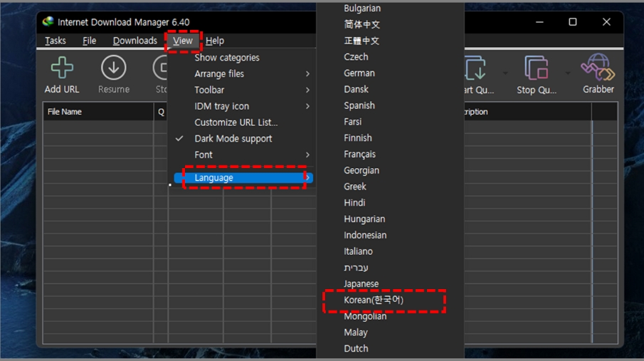Expand the Font submenu
Screen dimensions: 644x361
(243, 155)
